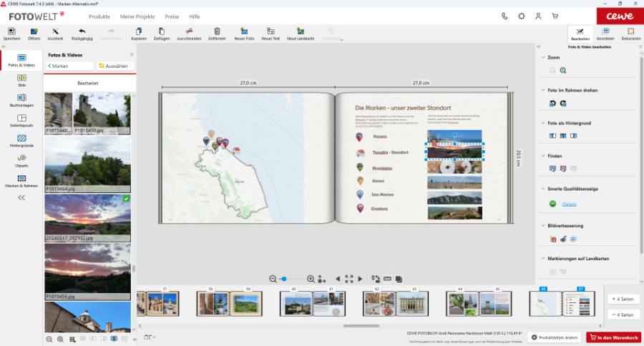
Task: Collapse the Foto als Hintergrund section
Action: tap(542, 123)
